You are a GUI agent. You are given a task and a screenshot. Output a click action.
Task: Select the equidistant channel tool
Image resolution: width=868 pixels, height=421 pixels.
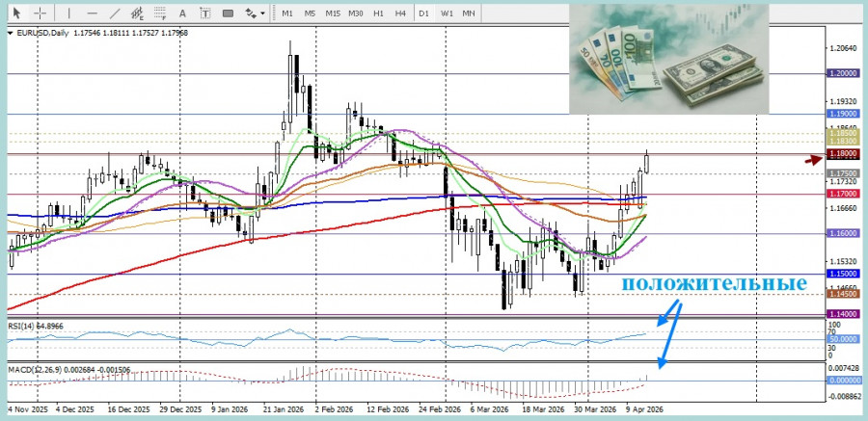tap(138, 13)
